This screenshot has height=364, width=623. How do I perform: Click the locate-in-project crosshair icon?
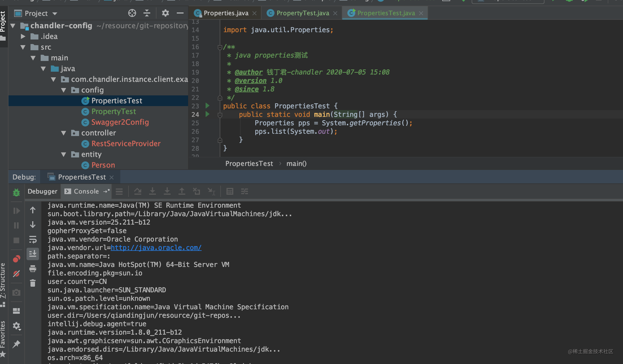click(x=132, y=13)
